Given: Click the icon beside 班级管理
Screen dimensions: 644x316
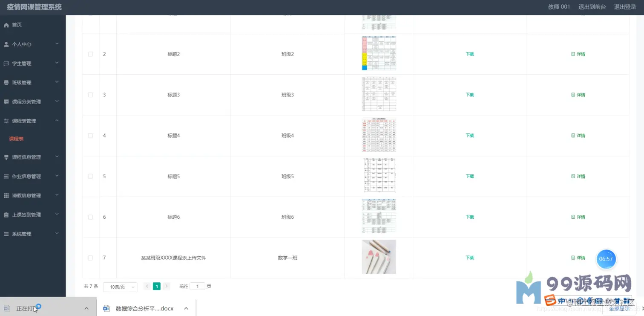Looking at the screenshot, I should click(6, 83).
